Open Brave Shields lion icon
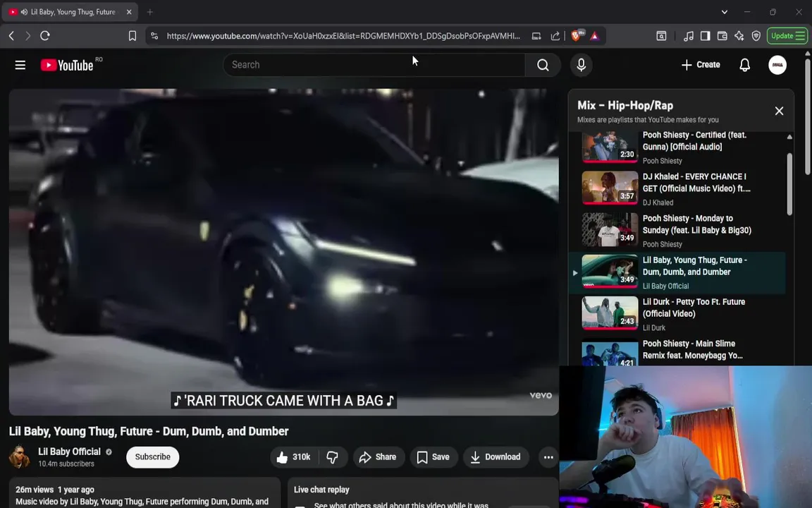This screenshot has height=508, width=812. 575,36
